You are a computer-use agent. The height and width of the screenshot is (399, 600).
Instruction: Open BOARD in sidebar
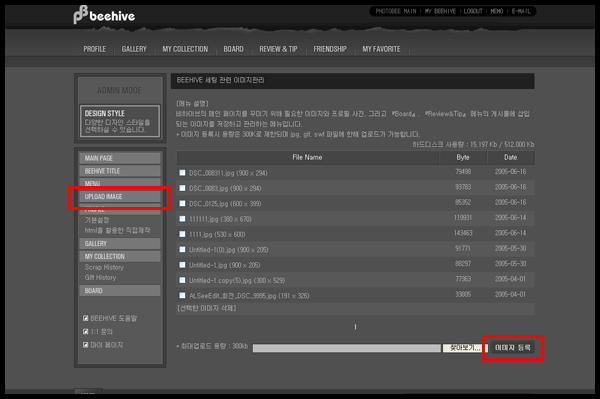(120, 291)
